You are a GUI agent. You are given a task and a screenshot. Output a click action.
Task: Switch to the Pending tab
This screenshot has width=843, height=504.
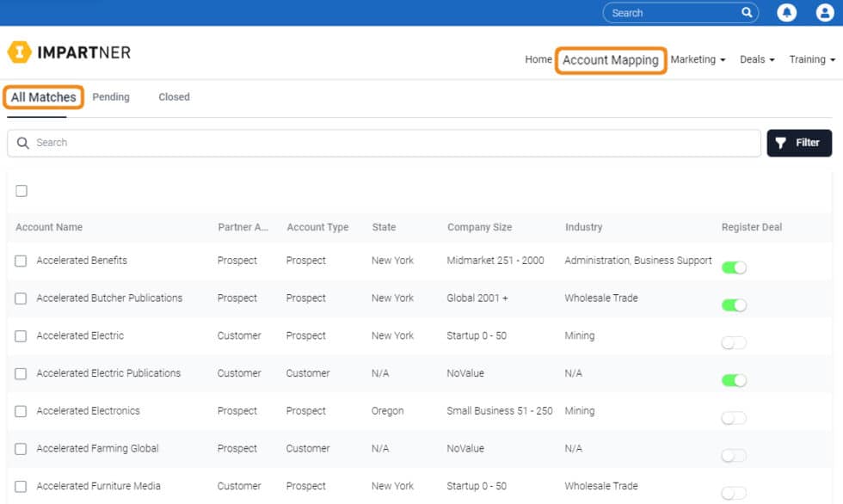[111, 97]
